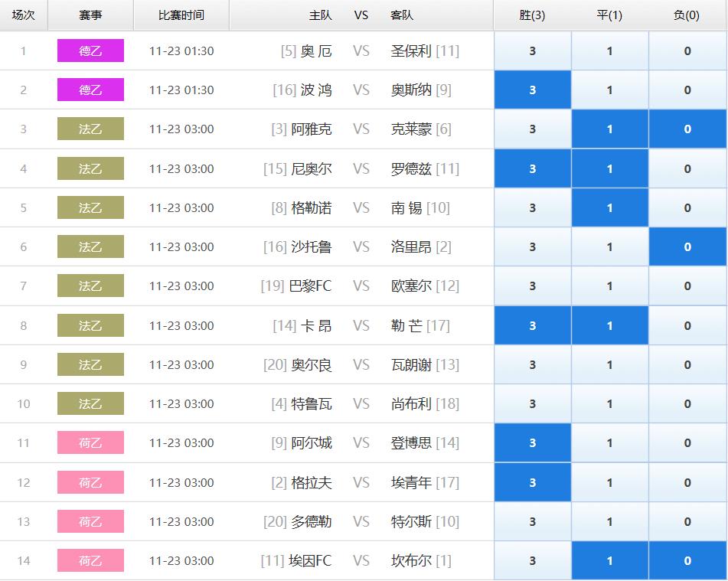Deselect win (3) for 格拉夫 vs 埃青年

click(x=533, y=482)
